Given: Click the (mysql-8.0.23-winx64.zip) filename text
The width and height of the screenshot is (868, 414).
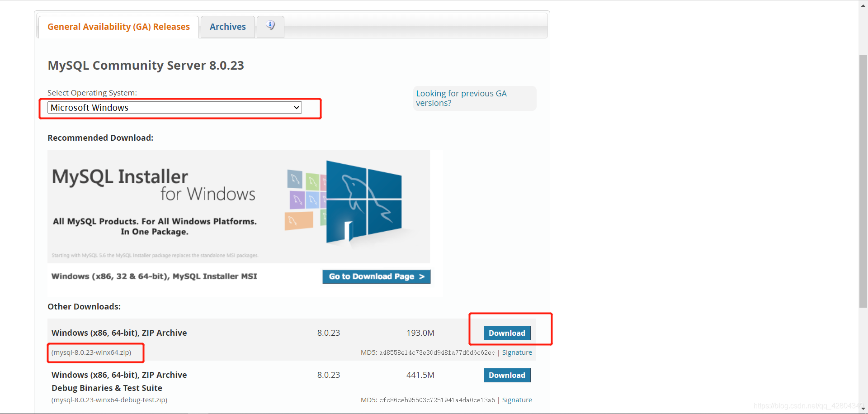Looking at the screenshot, I should 91,352.
